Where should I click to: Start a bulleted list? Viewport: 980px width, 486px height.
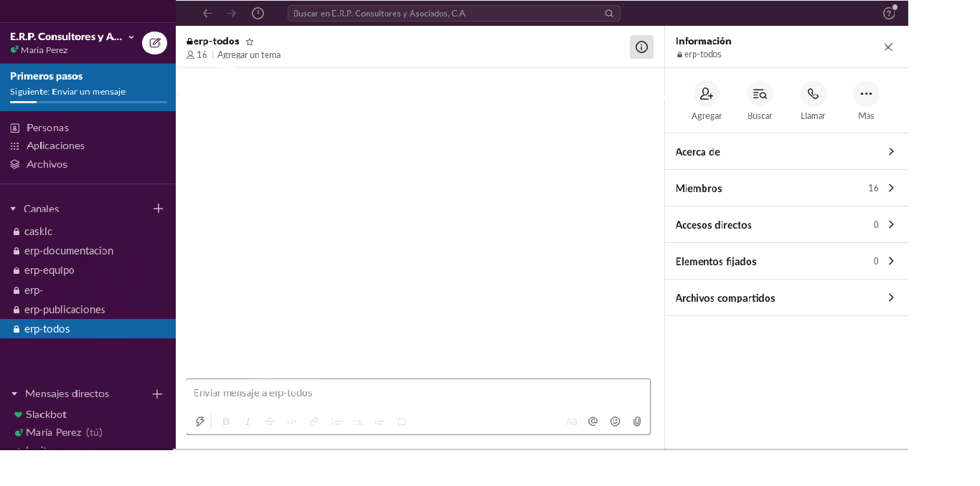click(x=358, y=421)
